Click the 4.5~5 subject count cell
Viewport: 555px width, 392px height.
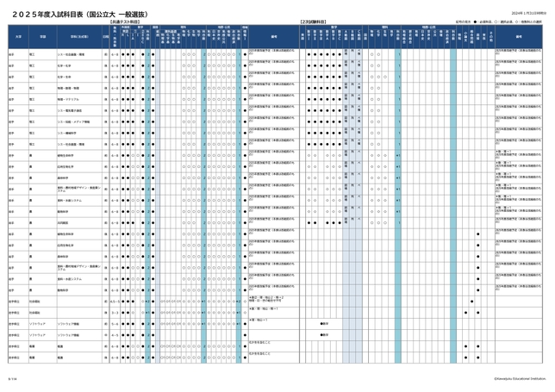pyautogui.click(x=115, y=302)
